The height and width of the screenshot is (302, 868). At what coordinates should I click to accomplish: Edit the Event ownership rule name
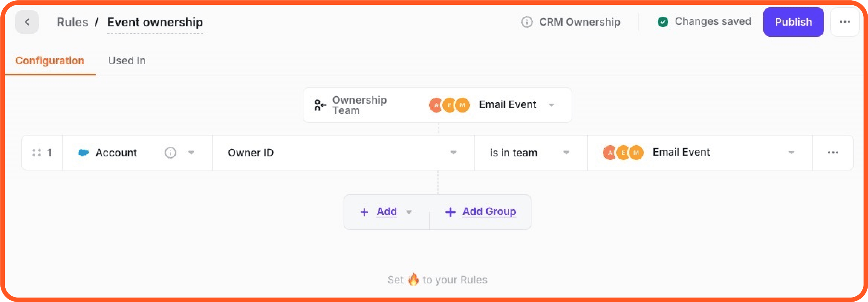(x=155, y=22)
